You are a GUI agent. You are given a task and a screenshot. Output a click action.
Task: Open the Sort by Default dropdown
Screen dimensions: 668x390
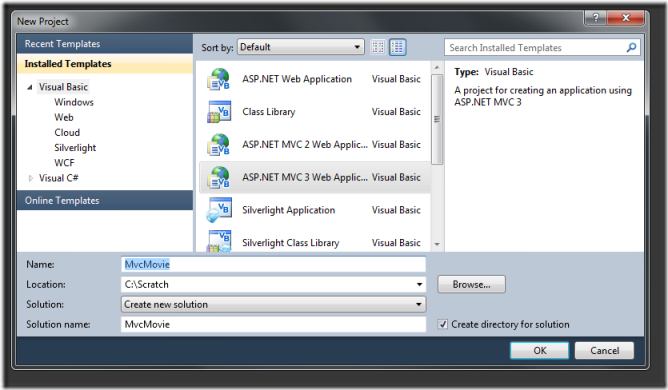point(301,47)
